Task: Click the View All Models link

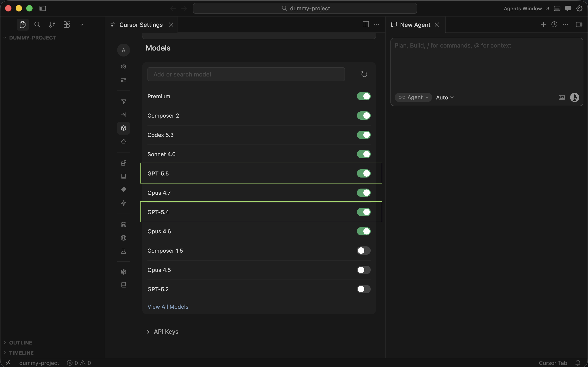Action: coord(168,307)
